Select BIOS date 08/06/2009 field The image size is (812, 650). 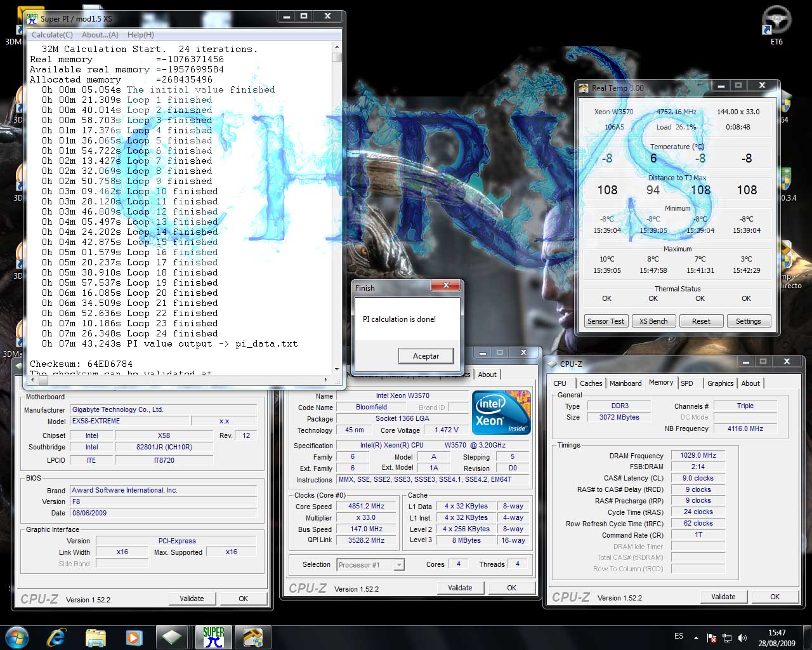(x=163, y=513)
